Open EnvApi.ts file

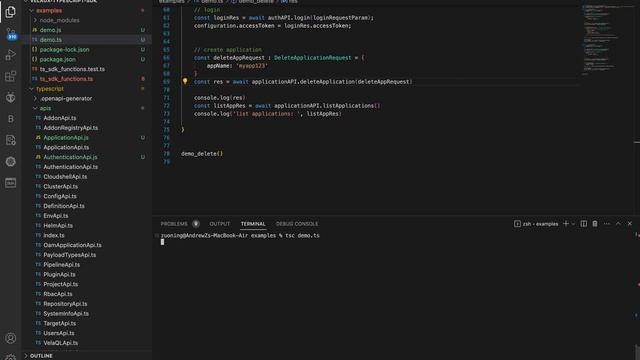[x=56, y=216]
